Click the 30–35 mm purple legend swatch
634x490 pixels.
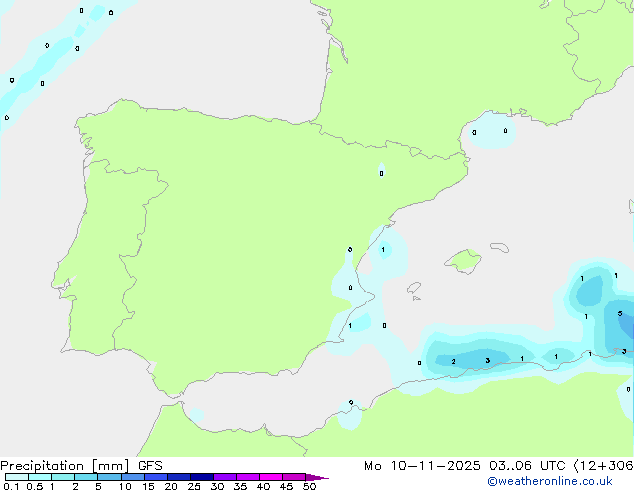coord(224,477)
